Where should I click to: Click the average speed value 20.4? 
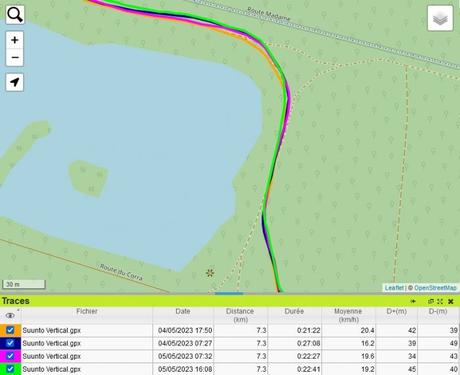coord(367,330)
